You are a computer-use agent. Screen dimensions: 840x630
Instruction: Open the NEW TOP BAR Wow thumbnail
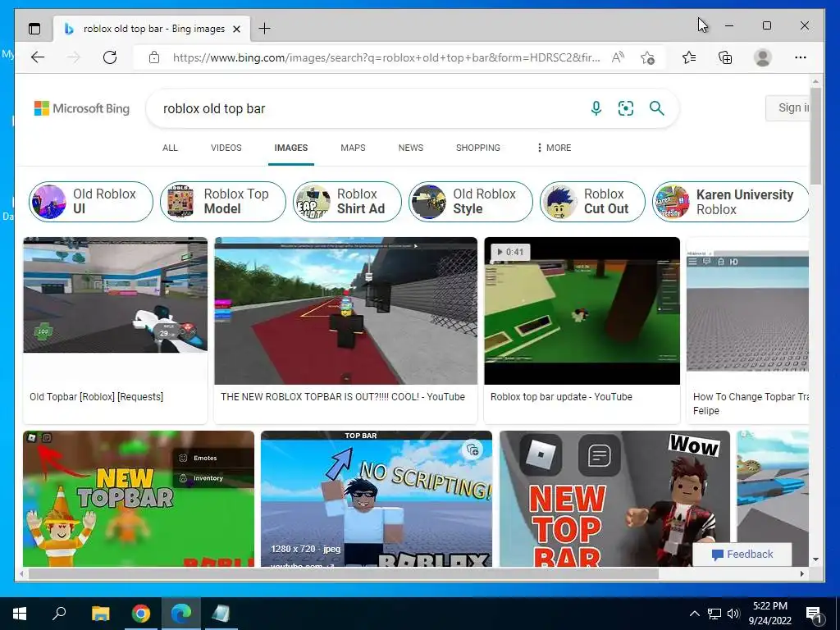(x=614, y=499)
